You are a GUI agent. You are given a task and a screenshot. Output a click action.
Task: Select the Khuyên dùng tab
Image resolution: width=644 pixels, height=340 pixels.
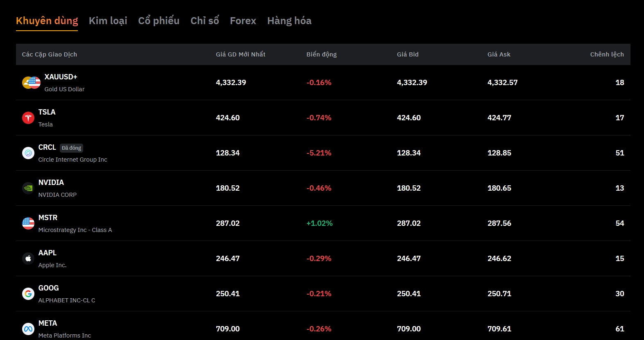pos(47,21)
